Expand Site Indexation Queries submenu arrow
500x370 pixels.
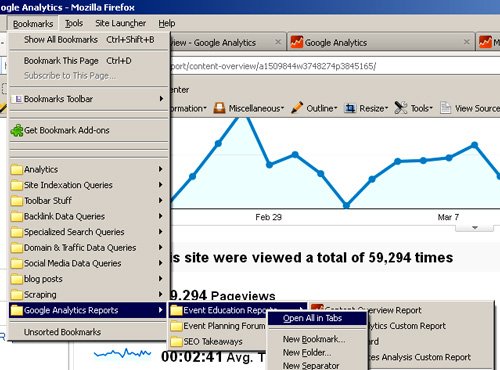click(x=161, y=185)
